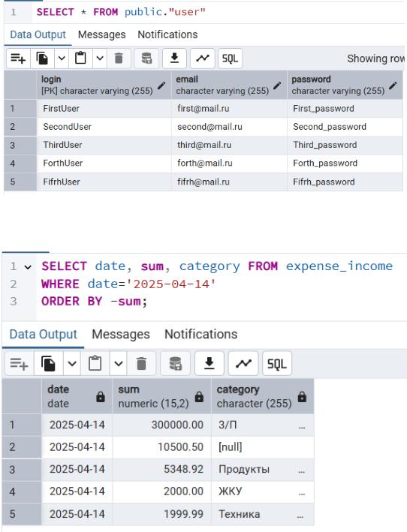This screenshot has height=532, width=407.
Task: Open lower Notifications tab
Action: coord(201,334)
